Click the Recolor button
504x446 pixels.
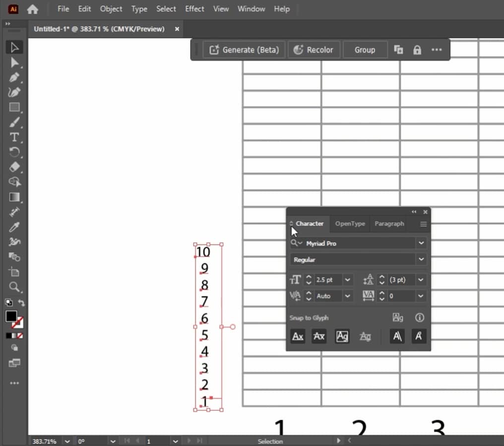tap(314, 50)
